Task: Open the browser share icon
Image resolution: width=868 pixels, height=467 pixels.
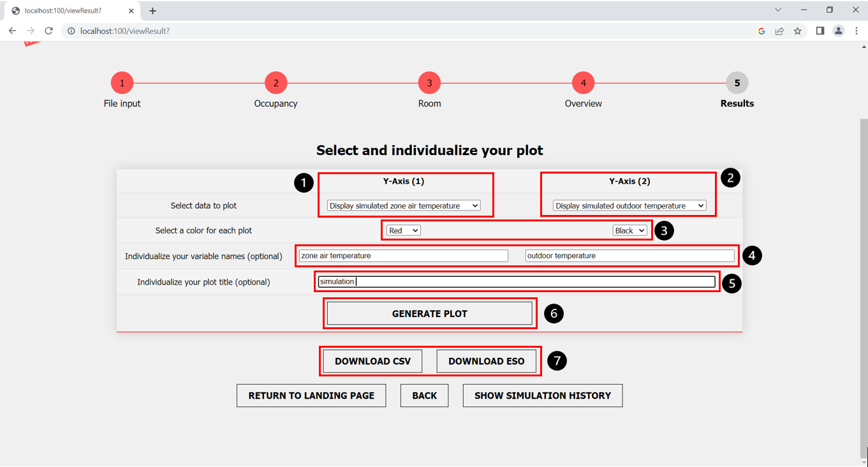Action: coord(779,31)
